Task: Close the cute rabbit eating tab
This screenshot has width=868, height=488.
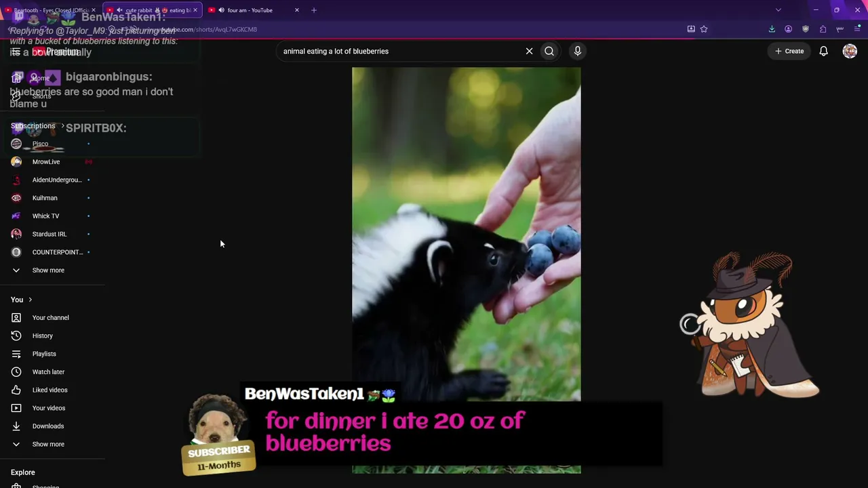Action: [x=195, y=10]
